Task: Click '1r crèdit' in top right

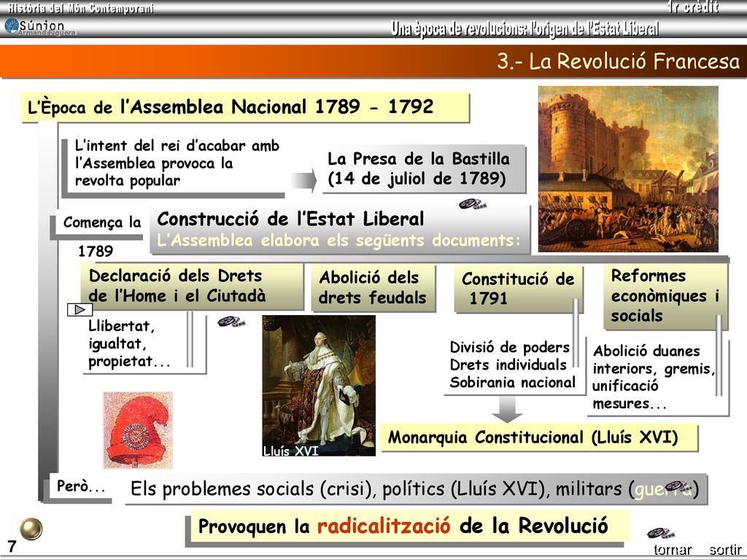Action: coord(692,7)
